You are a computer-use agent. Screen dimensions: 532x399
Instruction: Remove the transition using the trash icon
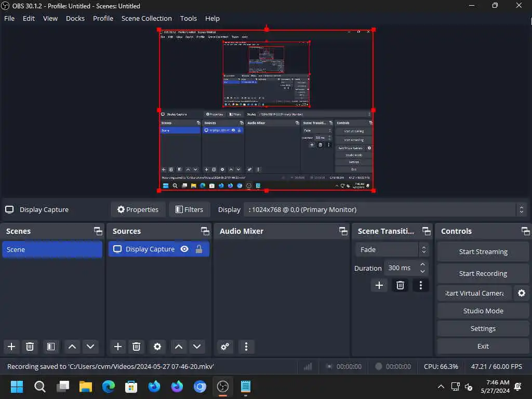pyautogui.click(x=400, y=285)
